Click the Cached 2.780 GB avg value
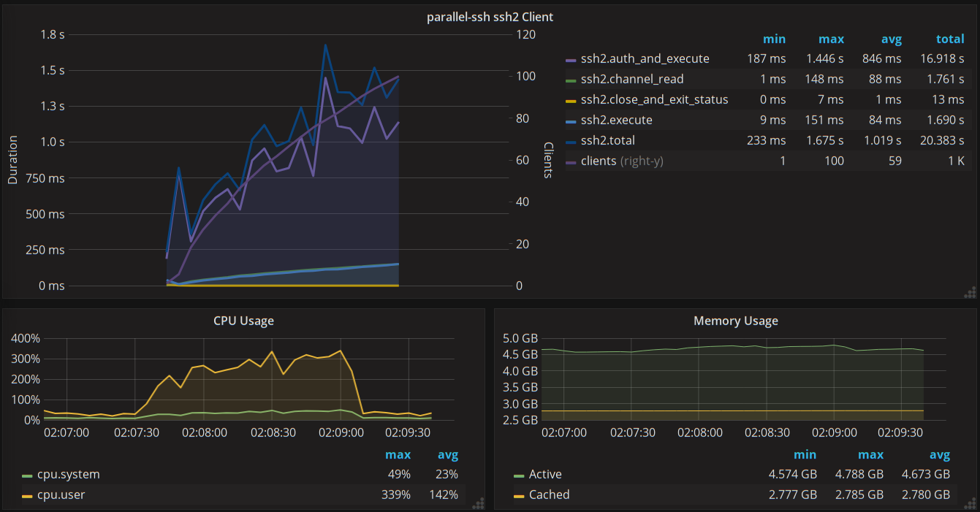980x512 pixels. click(926, 494)
